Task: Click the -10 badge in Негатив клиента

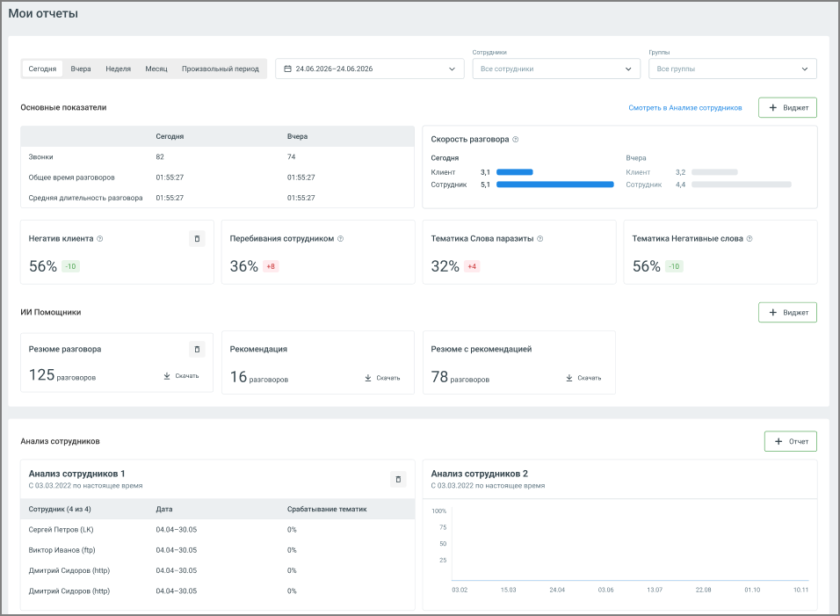Action: [70, 266]
